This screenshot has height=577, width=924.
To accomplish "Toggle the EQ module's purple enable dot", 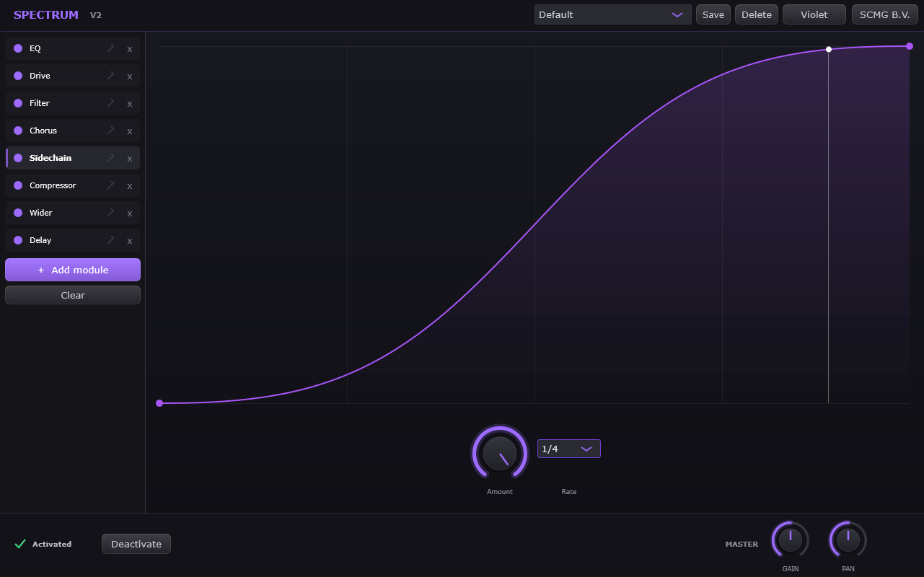I will [18, 48].
